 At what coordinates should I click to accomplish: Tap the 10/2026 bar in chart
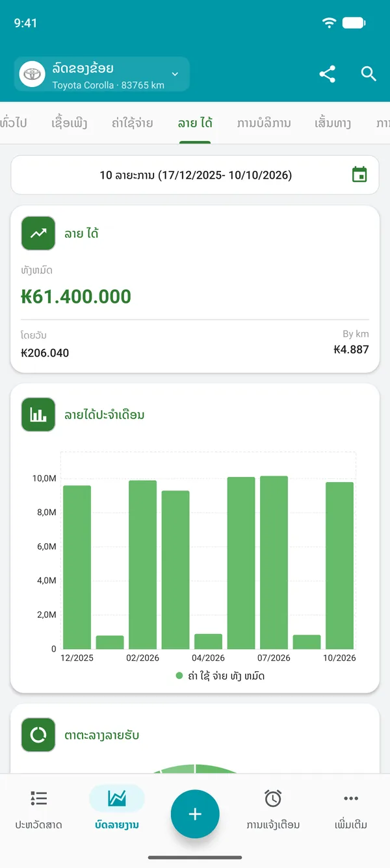point(339,565)
